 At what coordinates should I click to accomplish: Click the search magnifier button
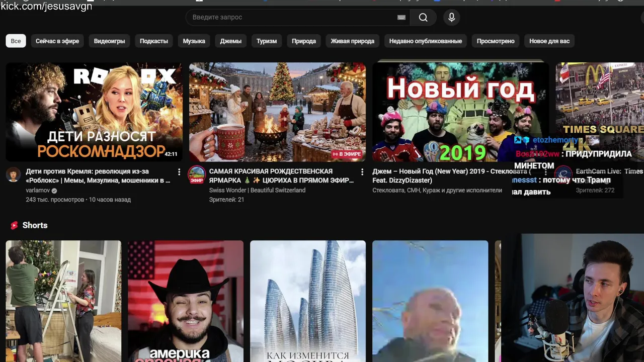(x=423, y=18)
